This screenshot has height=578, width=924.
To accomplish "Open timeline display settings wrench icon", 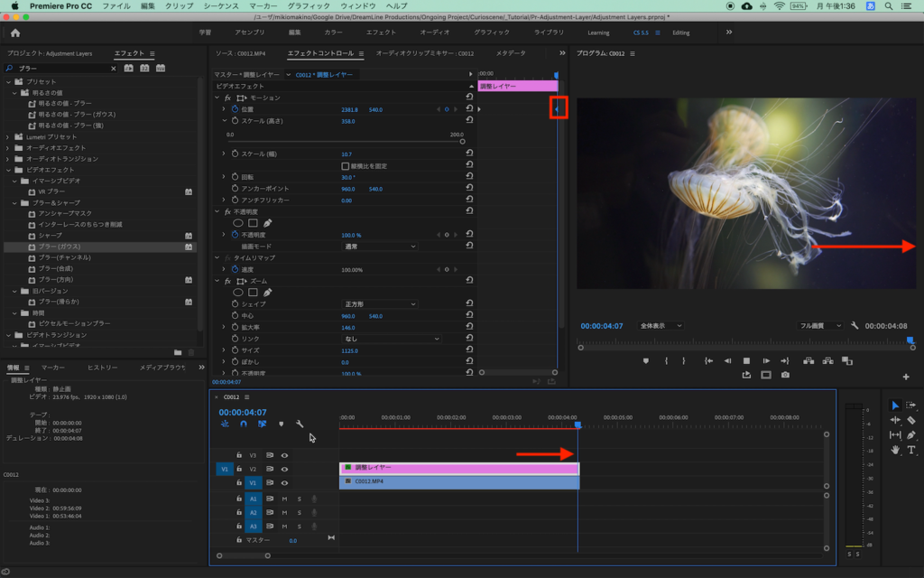I will coord(300,424).
